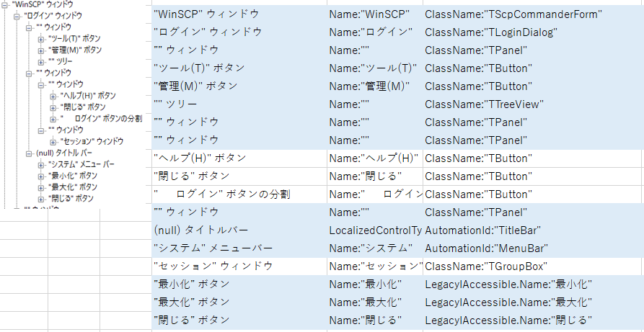Screen dimensions: 644x332
Task: Click the LegacyIAccessible.Name:"閉じる" cell
Action: tap(534, 320)
